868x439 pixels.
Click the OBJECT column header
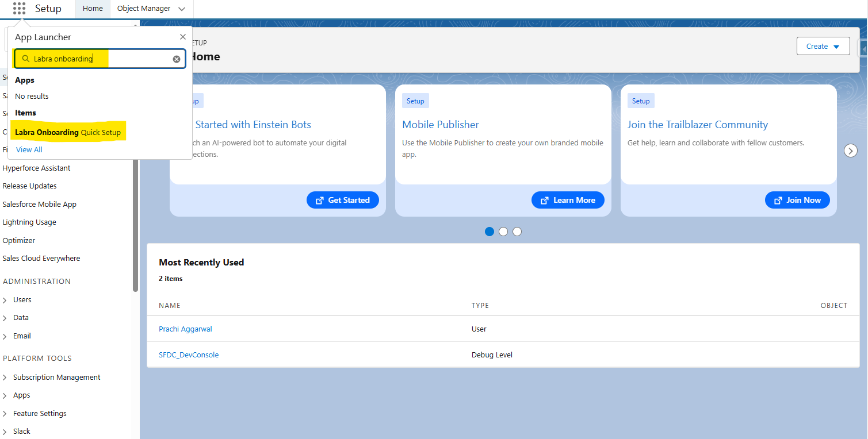[834, 306]
